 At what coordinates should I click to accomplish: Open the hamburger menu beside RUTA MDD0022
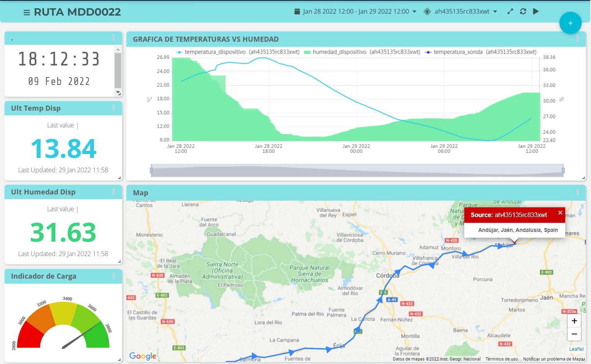click(x=27, y=12)
